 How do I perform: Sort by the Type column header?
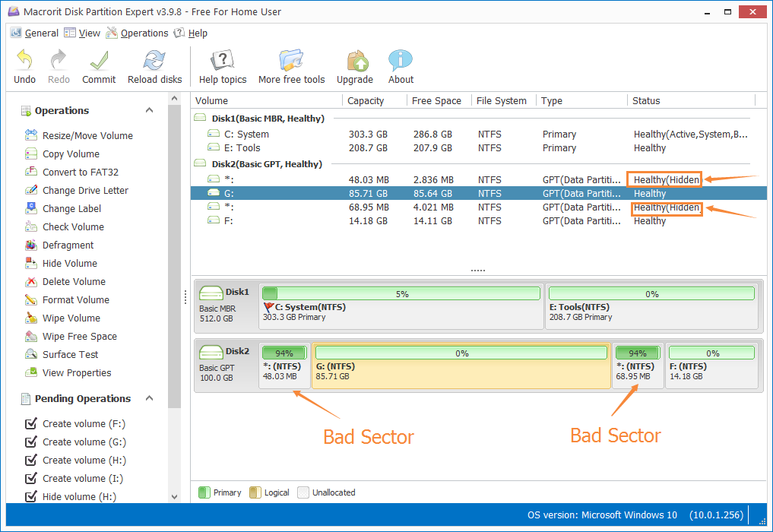[x=581, y=100]
